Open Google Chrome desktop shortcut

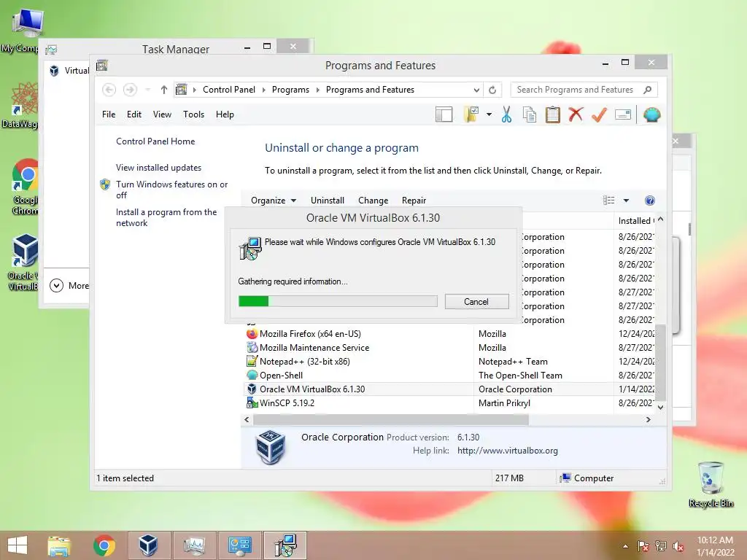(25, 187)
